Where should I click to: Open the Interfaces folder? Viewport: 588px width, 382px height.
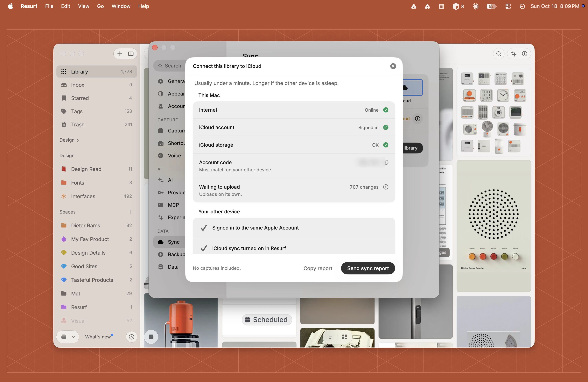click(97, 196)
